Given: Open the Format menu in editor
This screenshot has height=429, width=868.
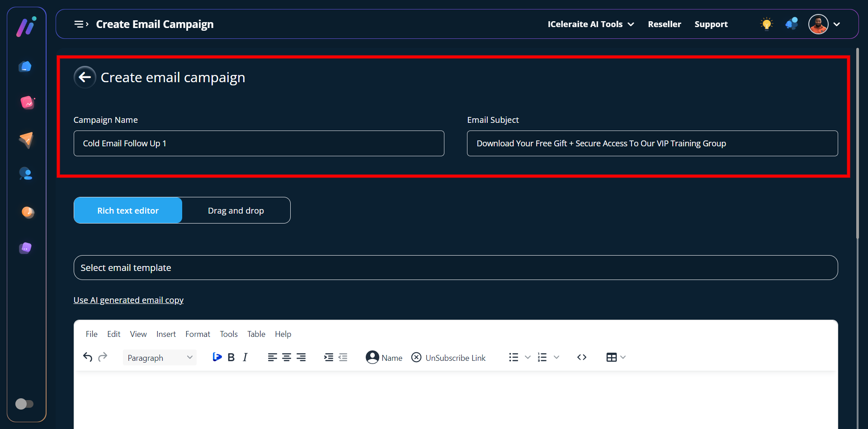Looking at the screenshot, I should click(x=198, y=334).
